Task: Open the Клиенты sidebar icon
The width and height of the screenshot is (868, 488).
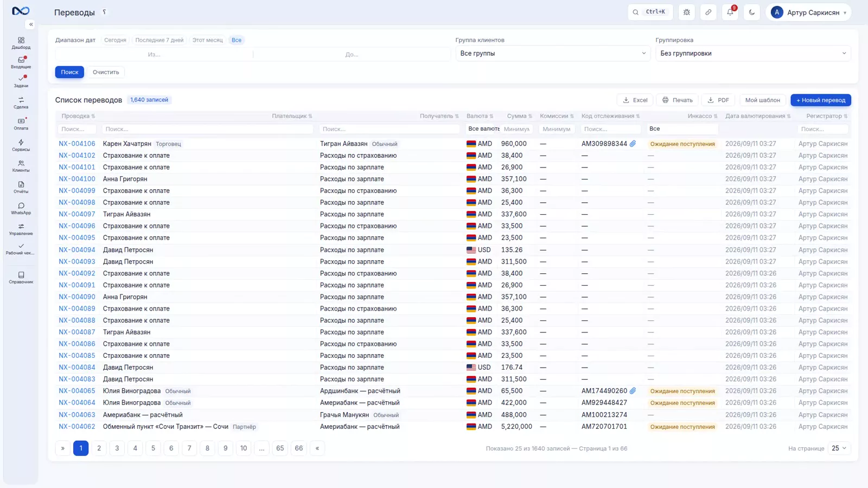Action: (21, 166)
